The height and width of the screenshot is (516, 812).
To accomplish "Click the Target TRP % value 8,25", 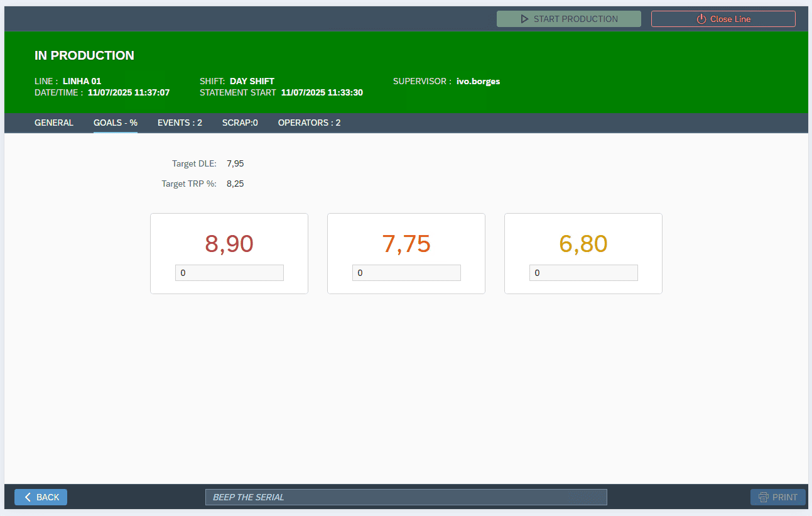I will (x=235, y=184).
